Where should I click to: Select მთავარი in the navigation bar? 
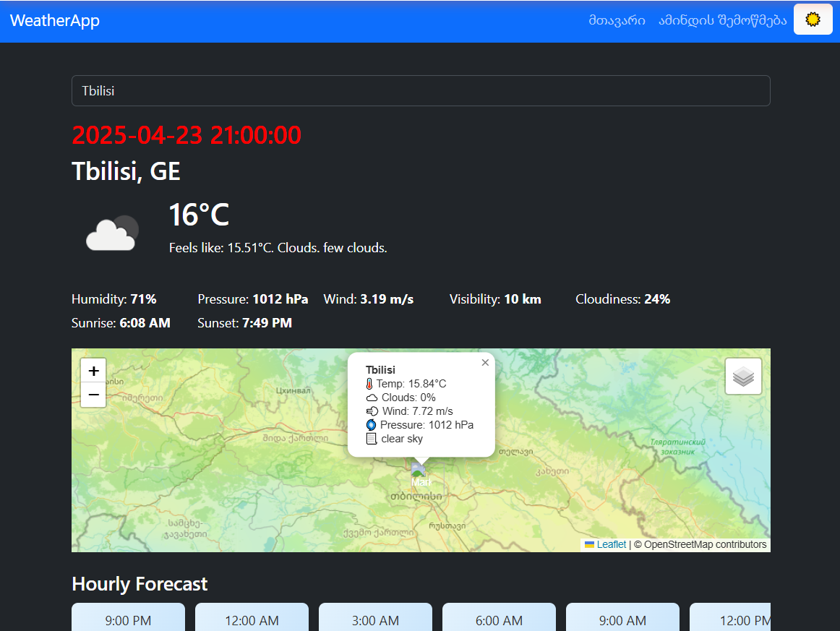coord(617,20)
